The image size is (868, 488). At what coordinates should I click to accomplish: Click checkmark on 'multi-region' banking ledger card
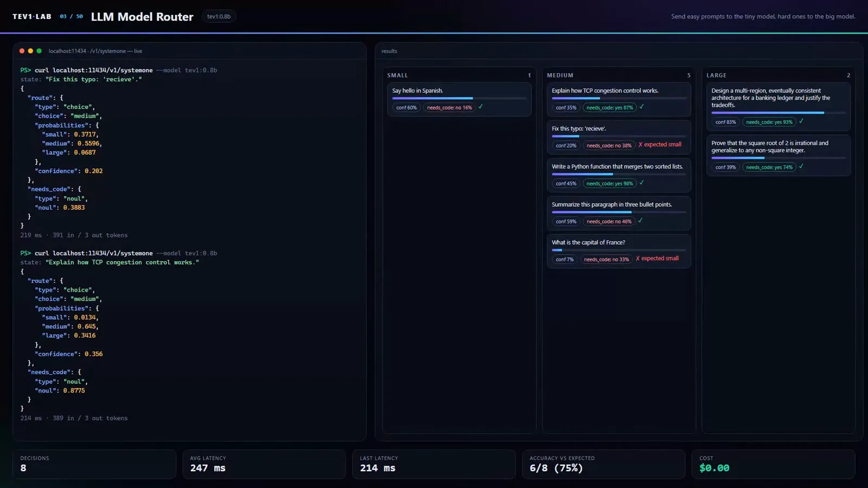(801, 121)
